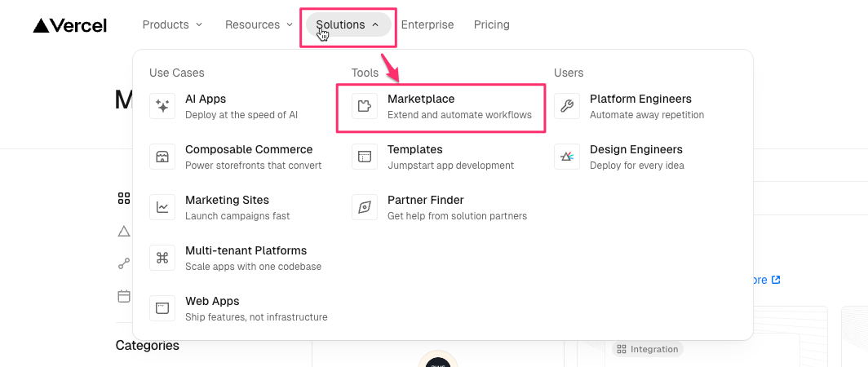Click the Vercel triangle logo

(42, 25)
